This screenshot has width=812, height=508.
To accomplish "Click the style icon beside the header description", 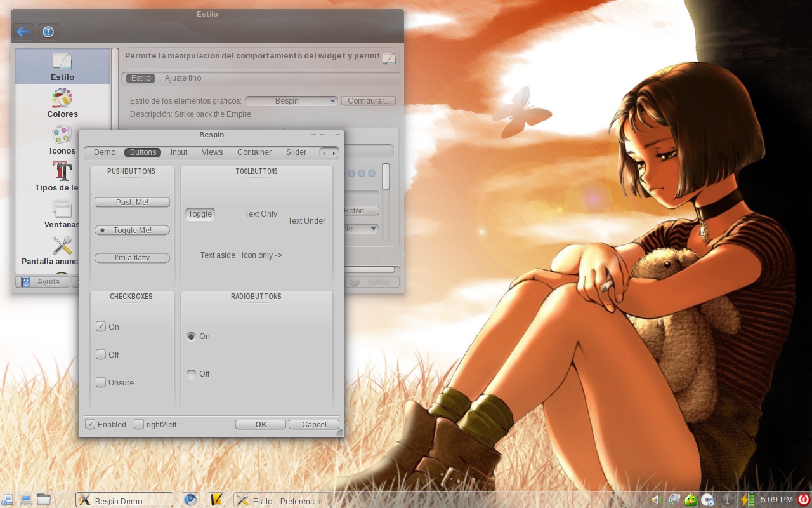I will point(389,59).
